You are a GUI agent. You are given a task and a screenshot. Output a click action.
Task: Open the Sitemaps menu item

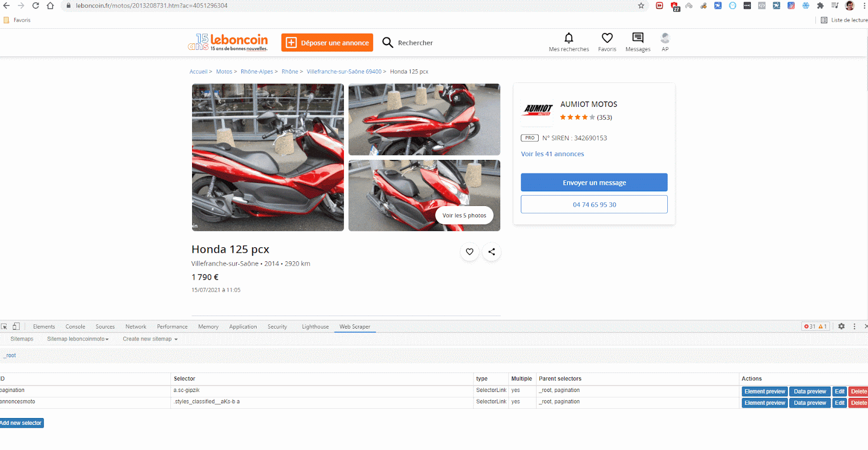tap(22, 339)
